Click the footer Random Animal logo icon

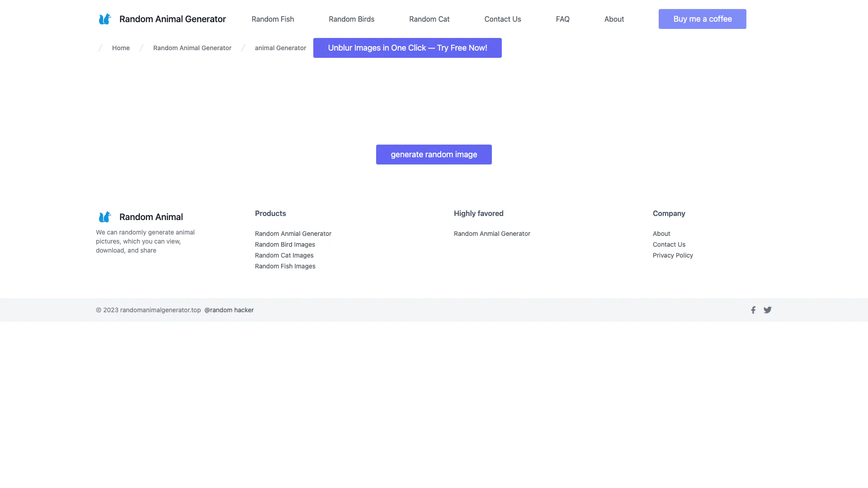coord(104,217)
